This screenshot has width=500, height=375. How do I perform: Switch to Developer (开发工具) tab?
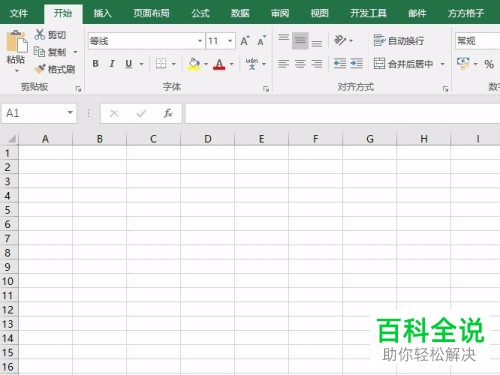coord(368,13)
